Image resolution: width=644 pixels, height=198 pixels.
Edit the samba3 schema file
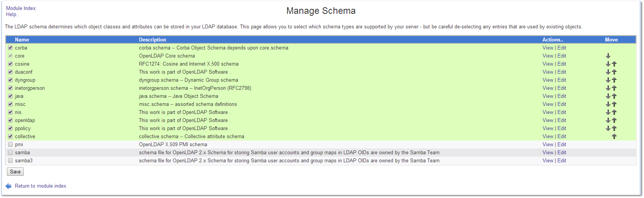click(x=562, y=161)
